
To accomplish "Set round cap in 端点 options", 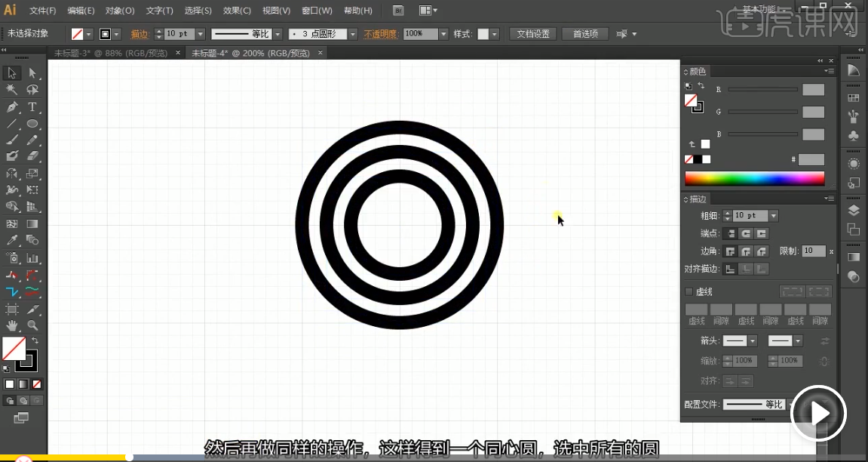I will 745,234.
